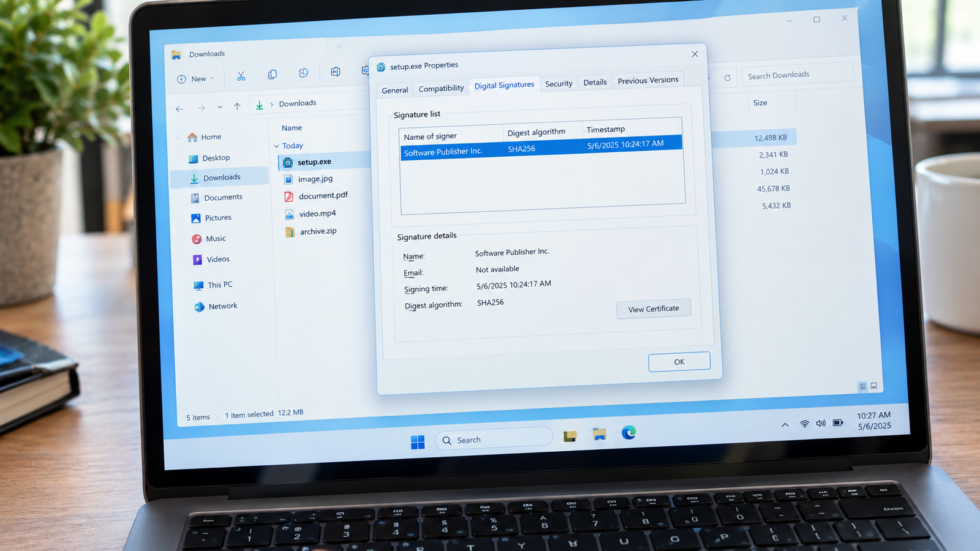Refresh the Downloads folder view
This screenshot has width=980, height=551.
pyautogui.click(x=727, y=78)
